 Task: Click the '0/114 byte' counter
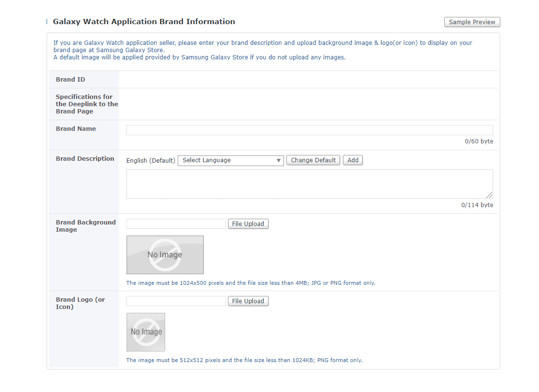[x=477, y=205]
